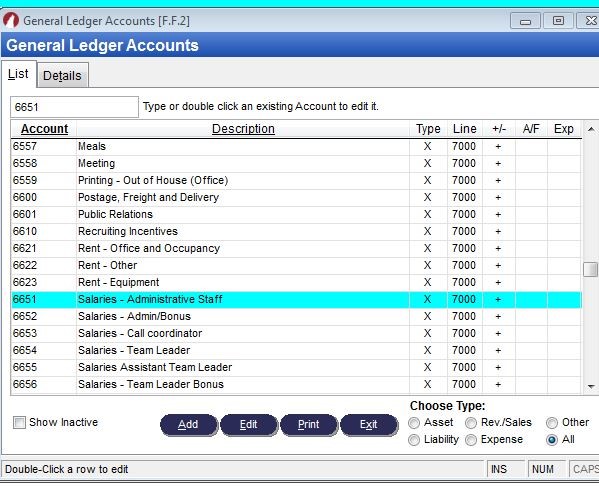Click the vertical scrollbar thumb
The height and width of the screenshot is (492, 599).
[x=591, y=269]
